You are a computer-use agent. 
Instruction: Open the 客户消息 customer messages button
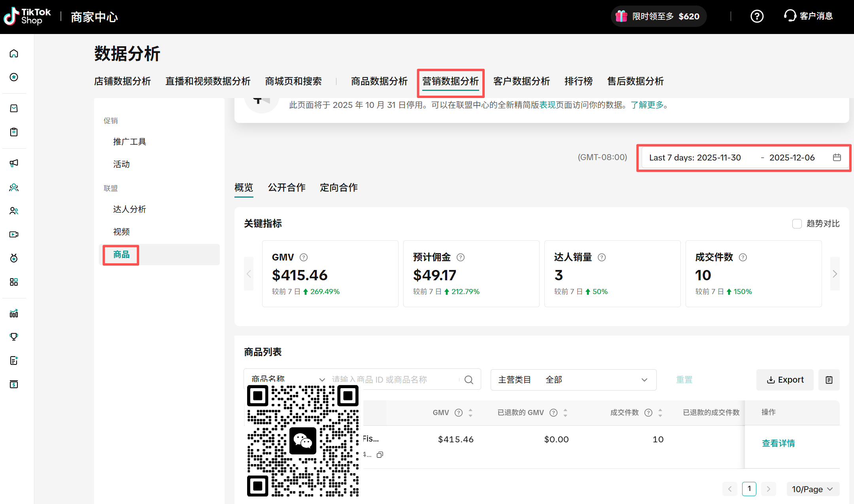(808, 16)
